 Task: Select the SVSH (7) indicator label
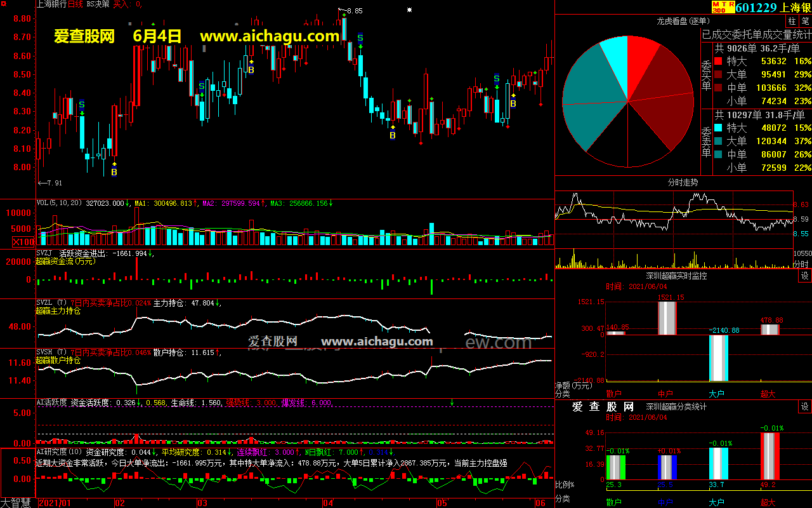(52, 352)
